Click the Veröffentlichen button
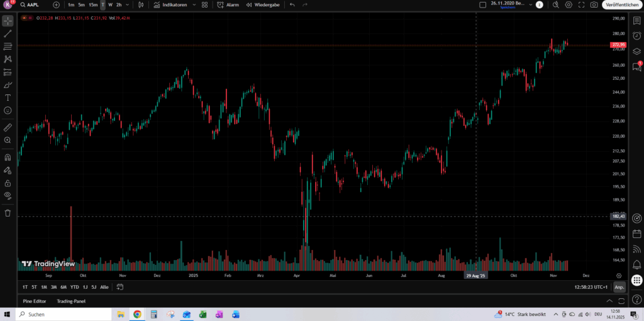Screen dimensions: 644x321 (621, 4)
